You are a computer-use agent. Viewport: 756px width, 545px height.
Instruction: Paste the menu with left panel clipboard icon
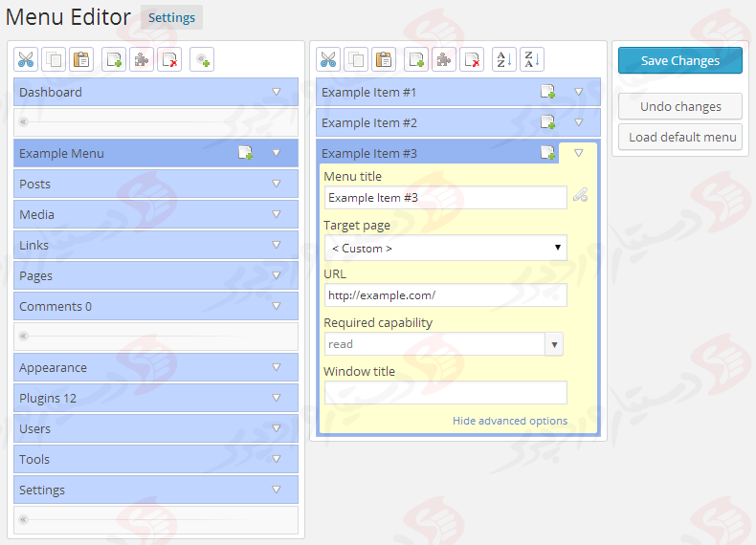coord(81,59)
